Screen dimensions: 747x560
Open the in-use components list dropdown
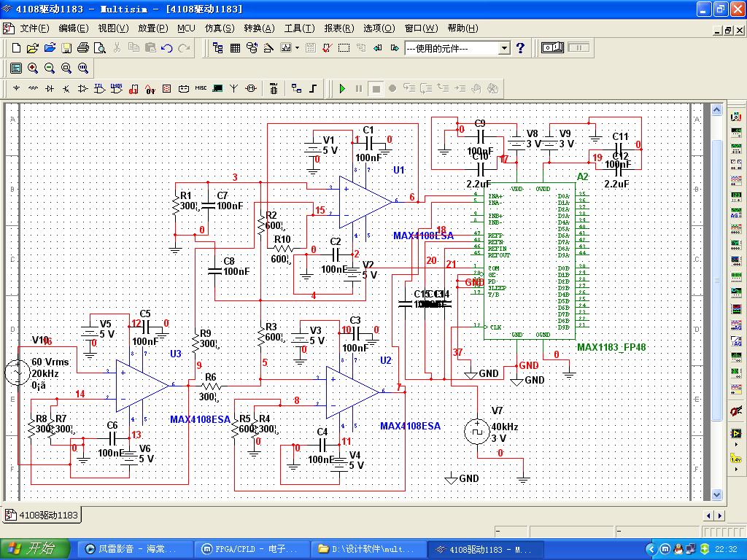point(505,48)
